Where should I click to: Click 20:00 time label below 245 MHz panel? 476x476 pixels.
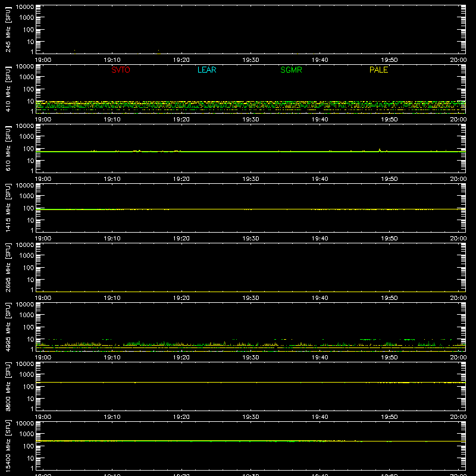[x=458, y=60]
